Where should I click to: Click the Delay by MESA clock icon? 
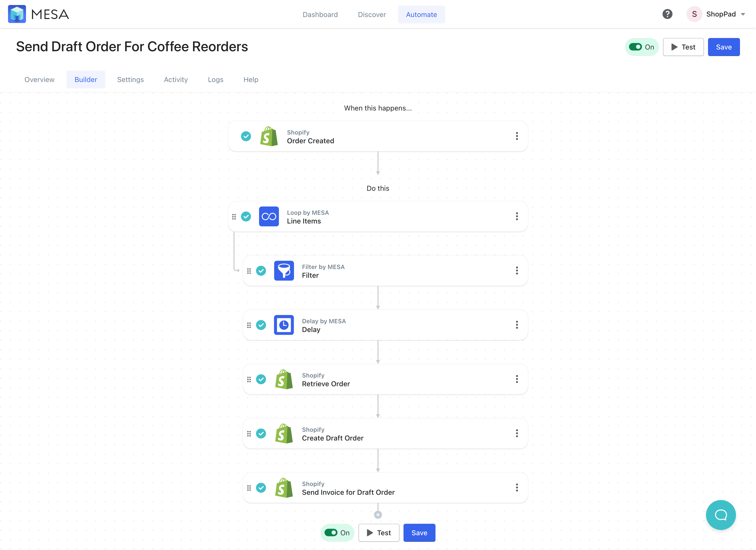tap(284, 325)
